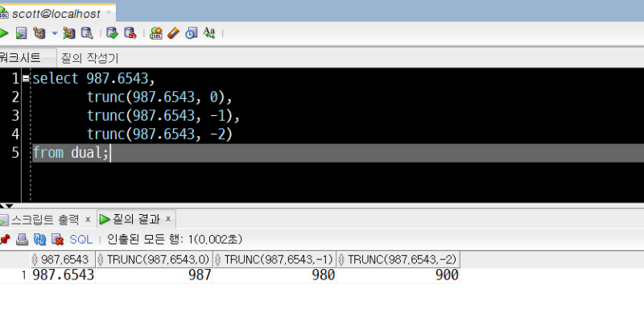Viewport: 644px width, 310px height.
Task: Select the result cell 987
Action: 154,275
